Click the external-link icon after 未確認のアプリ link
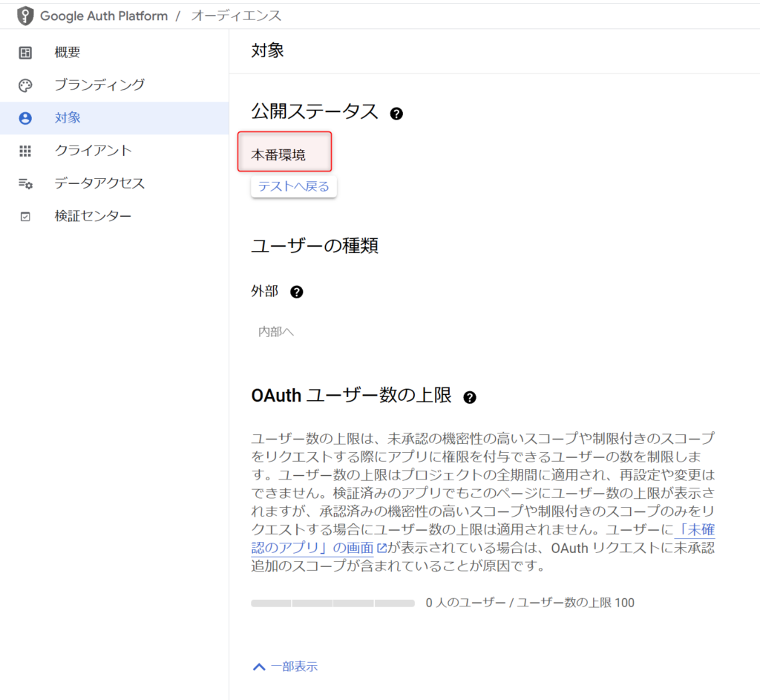This screenshot has width=760, height=700. coord(381,548)
